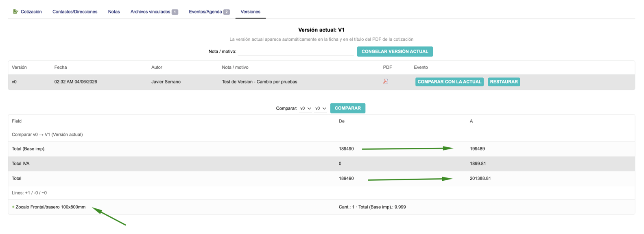Image resolution: width=644 pixels, height=234 pixels.
Task: Focus the Nota / motivo input field
Action: [296, 52]
